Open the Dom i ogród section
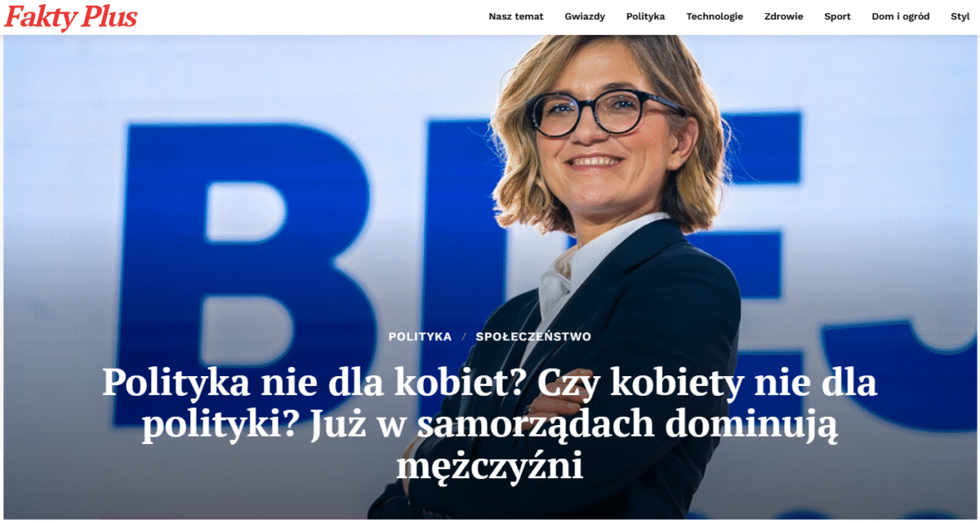This screenshot has width=980, height=523. pyautogui.click(x=901, y=16)
